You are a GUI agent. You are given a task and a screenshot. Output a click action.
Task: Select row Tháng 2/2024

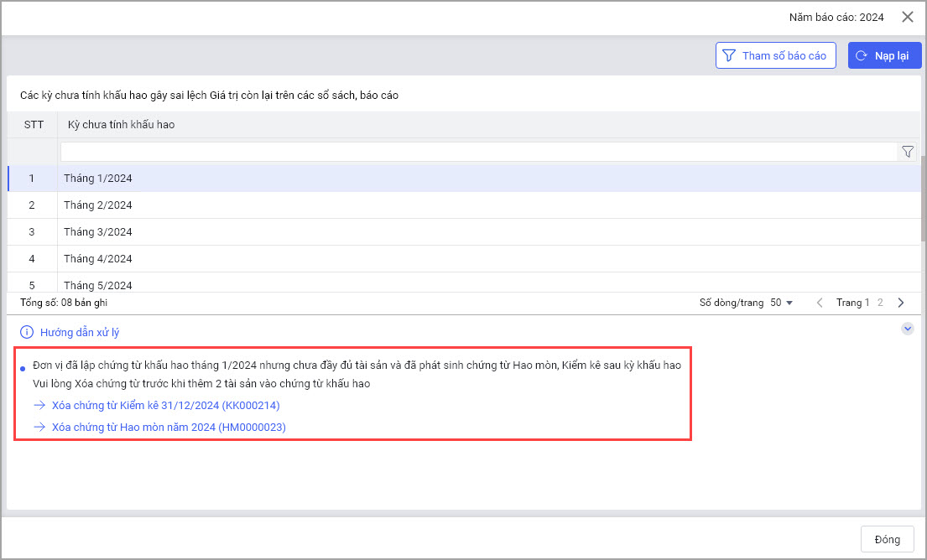[98, 205]
